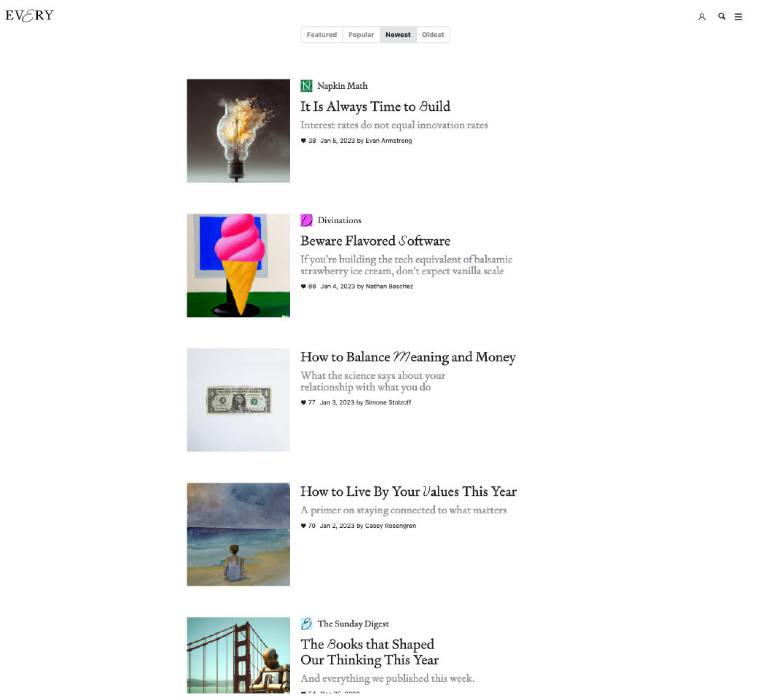This screenshot has height=700, width=758.
Task: Click The Sunday Digest logo icon
Action: [x=307, y=624]
